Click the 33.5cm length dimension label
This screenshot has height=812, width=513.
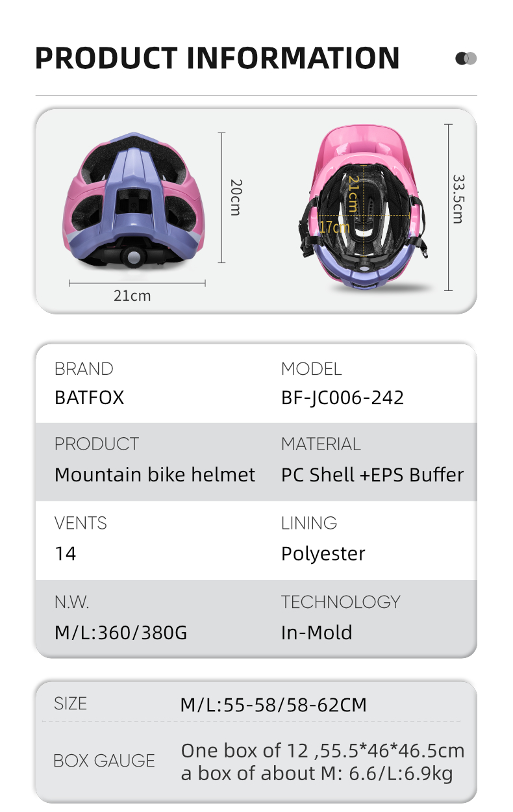point(458,199)
